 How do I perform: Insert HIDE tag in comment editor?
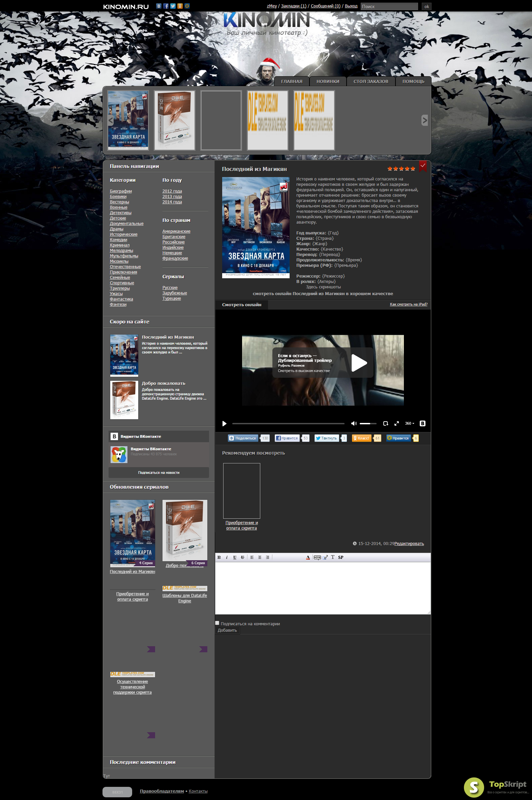[317, 557]
